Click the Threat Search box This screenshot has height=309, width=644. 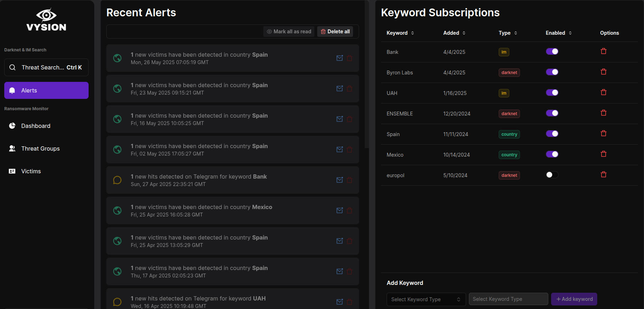click(46, 67)
